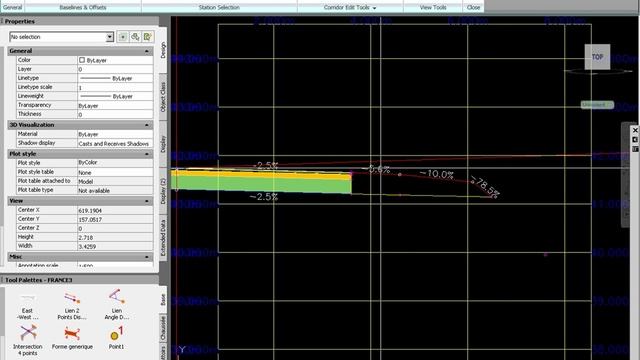Click the Quick Select icon in Properties
Image resolution: width=640 pixels, height=360 pixels.
(x=147, y=37)
